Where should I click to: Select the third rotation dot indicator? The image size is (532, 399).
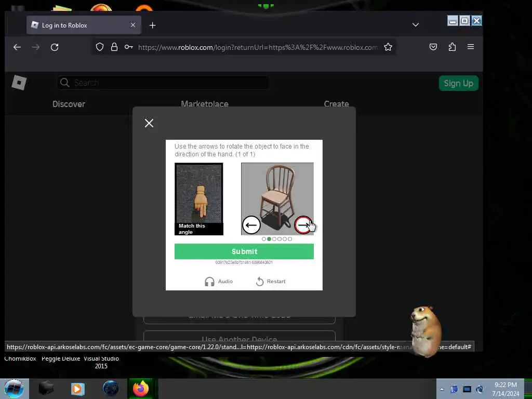point(274,239)
